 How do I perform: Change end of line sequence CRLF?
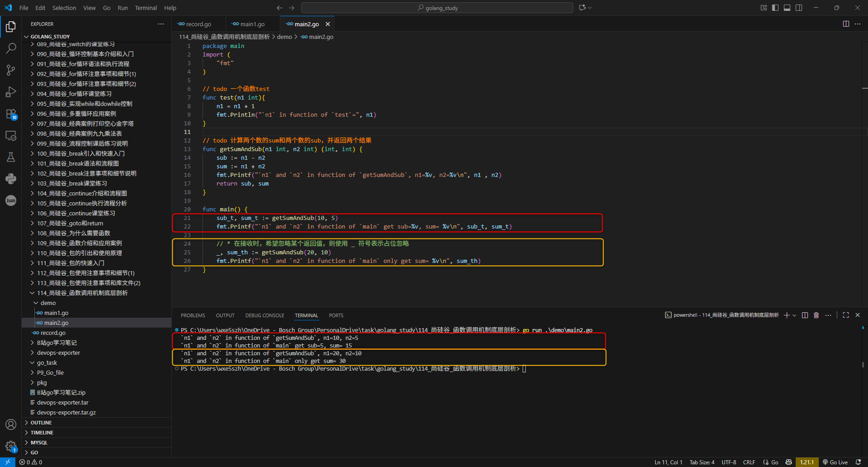point(749,462)
